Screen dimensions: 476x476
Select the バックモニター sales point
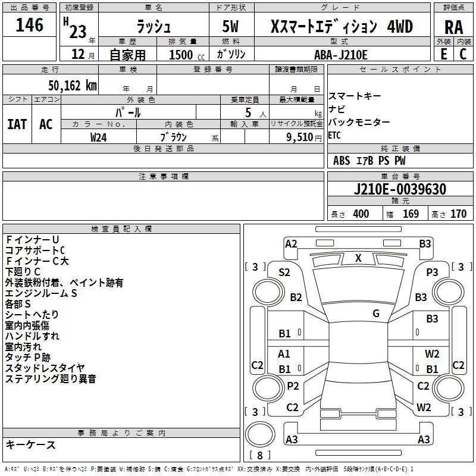[x=359, y=122]
